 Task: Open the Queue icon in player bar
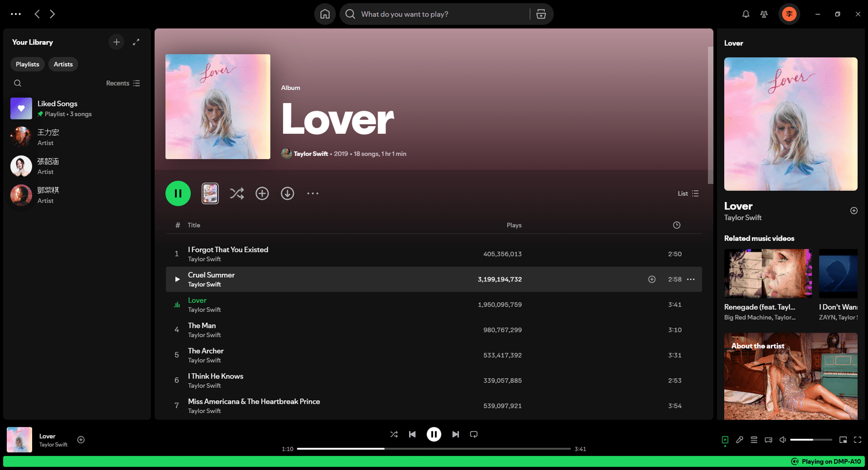click(754, 440)
